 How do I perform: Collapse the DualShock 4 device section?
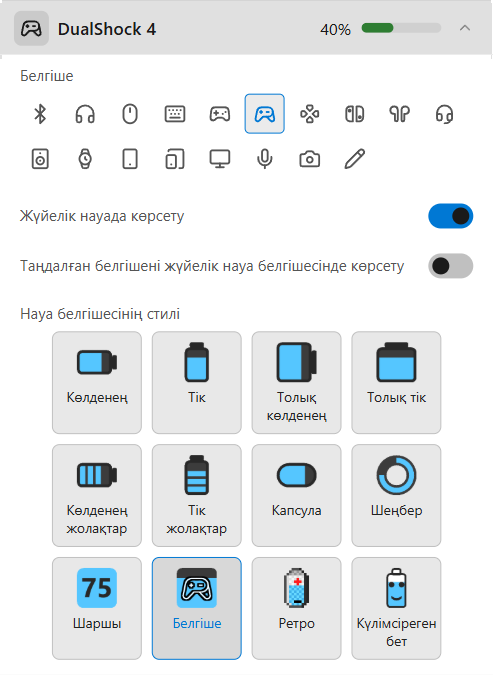point(465,28)
